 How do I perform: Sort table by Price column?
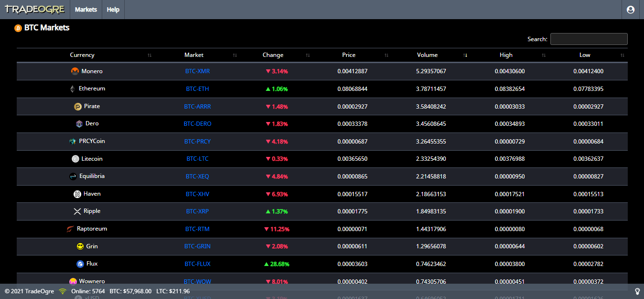349,55
